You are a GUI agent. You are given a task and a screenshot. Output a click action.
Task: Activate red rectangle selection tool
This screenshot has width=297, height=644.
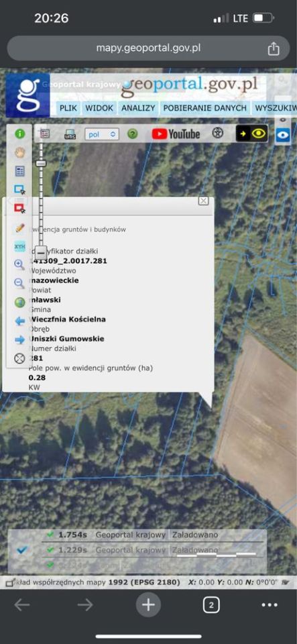pos(19,208)
